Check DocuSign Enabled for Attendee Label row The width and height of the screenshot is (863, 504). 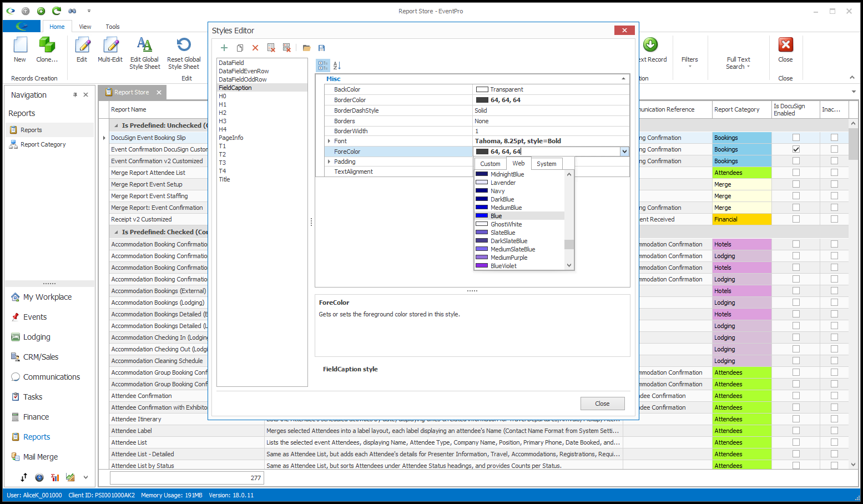pos(796,431)
